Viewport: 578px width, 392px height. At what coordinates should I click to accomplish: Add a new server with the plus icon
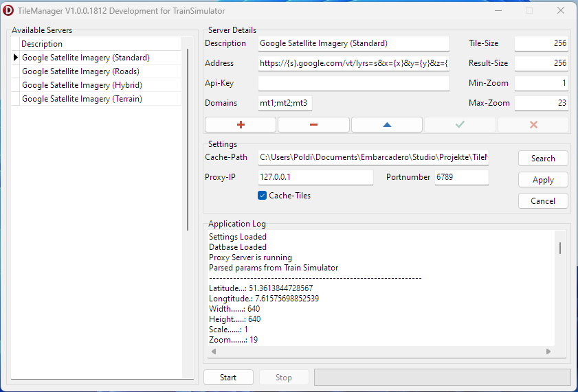point(241,125)
